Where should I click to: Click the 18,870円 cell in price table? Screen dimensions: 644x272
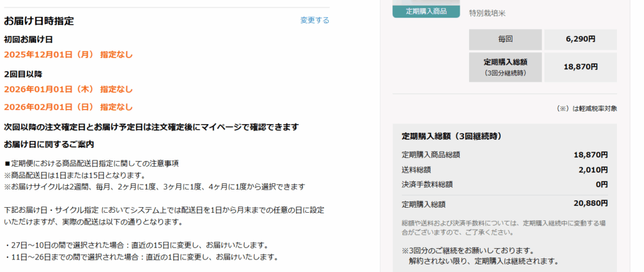click(x=580, y=66)
